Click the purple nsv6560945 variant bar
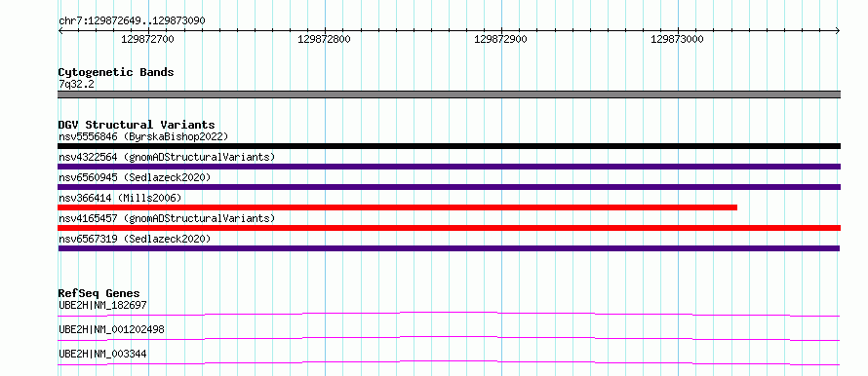This screenshot has width=868, height=376. point(449,187)
